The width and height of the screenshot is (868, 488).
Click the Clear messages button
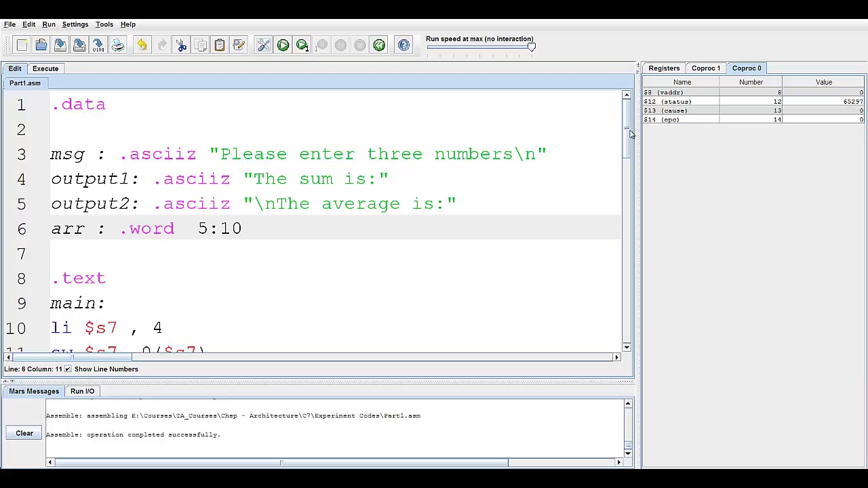24,433
